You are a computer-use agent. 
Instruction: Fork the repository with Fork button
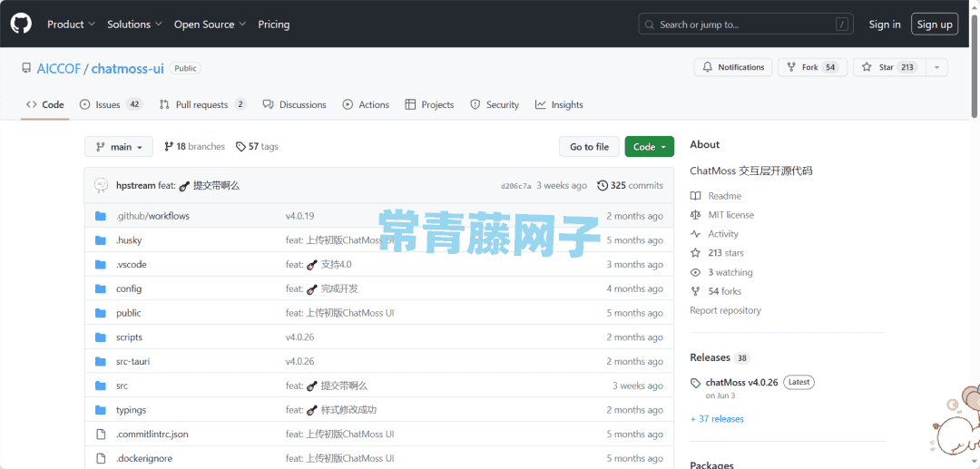click(x=812, y=67)
